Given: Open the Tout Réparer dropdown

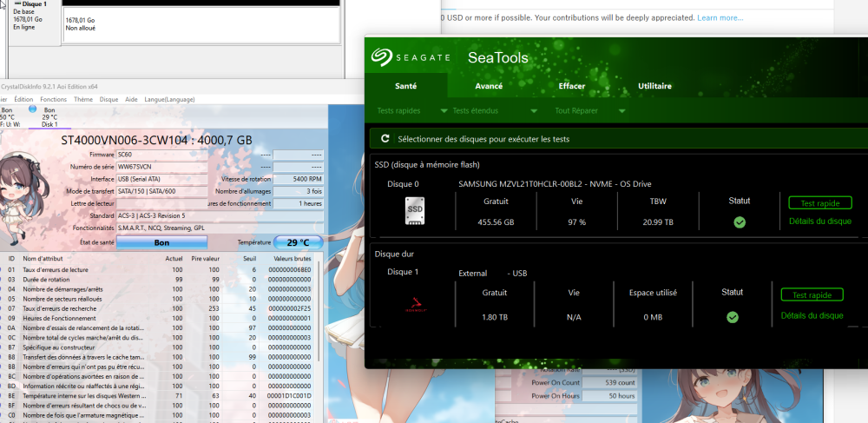Looking at the screenshot, I should point(621,111).
